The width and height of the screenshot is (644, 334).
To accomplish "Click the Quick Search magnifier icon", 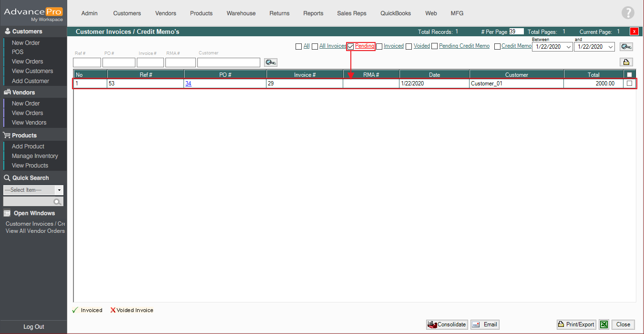I will [x=58, y=202].
